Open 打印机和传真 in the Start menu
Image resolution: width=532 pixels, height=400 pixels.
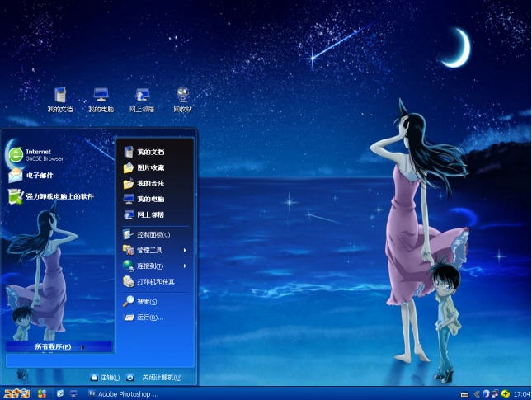coord(155,281)
